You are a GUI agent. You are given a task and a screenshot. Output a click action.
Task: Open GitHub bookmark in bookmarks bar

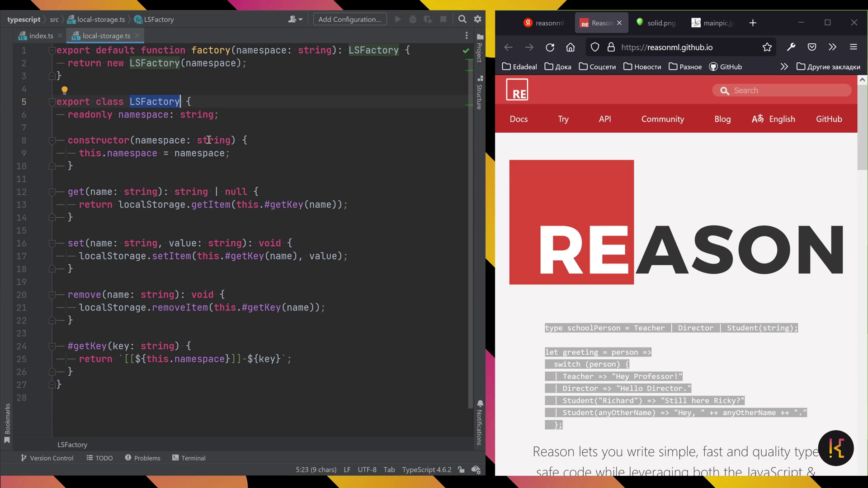coord(725,66)
